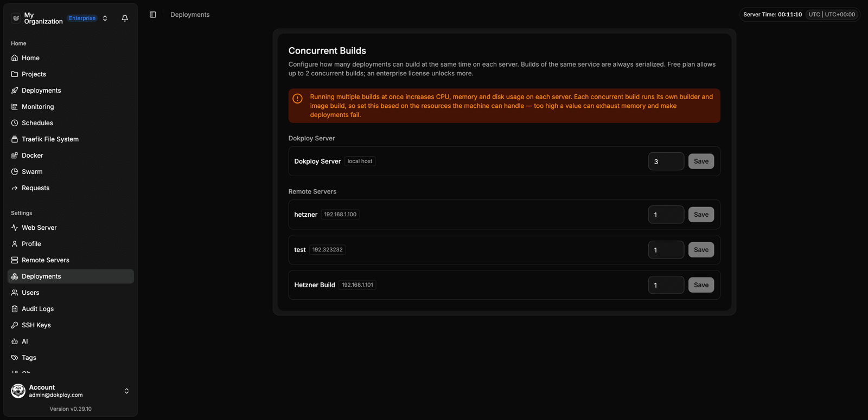This screenshot has height=420, width=868.
Task: Click the 192.323232 IP badge
Action: (x=328, y=250)
